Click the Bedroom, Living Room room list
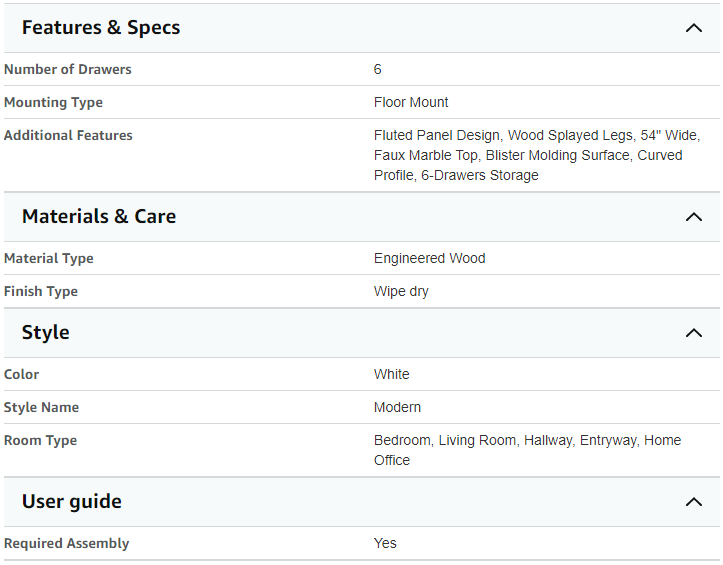Viewport: 723px width, 565px height. [x=527, y=450]
